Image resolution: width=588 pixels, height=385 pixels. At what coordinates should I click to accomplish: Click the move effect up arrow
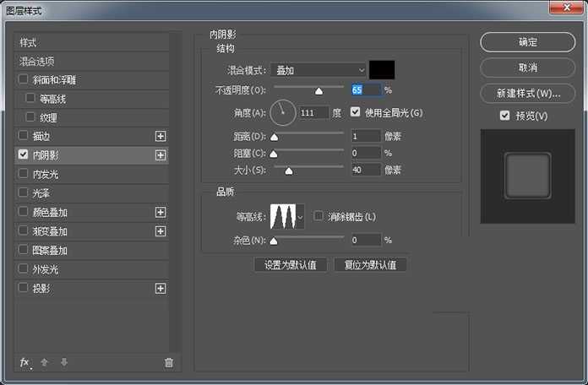click(x=45, y=362)
